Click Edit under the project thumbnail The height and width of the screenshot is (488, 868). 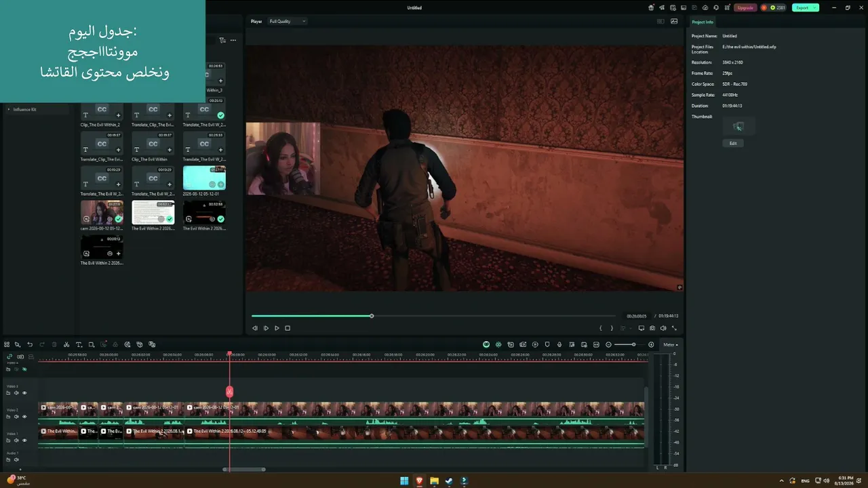pyautogui.click(x=733, y=143)
